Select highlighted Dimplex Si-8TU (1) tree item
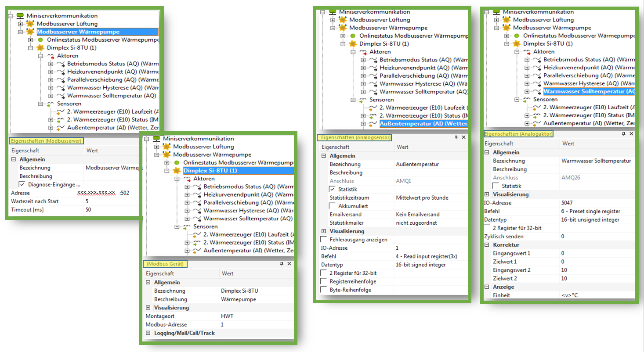The width and height of the screenshot is (644, 352). coord(238,171)
